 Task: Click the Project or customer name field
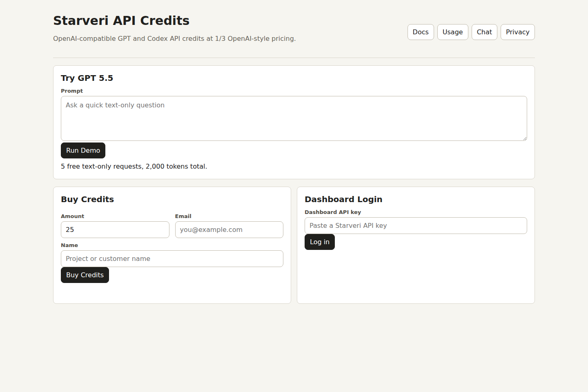point(172,258)
